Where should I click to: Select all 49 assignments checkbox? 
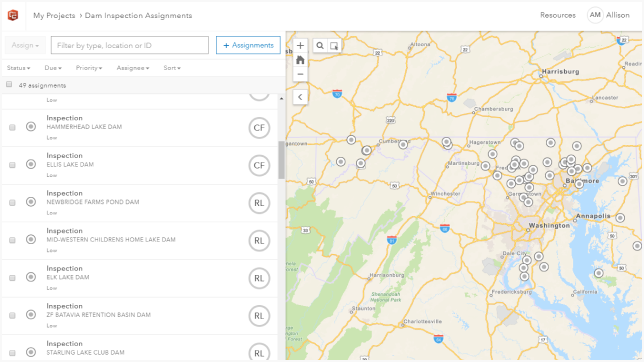pos(9,85)
